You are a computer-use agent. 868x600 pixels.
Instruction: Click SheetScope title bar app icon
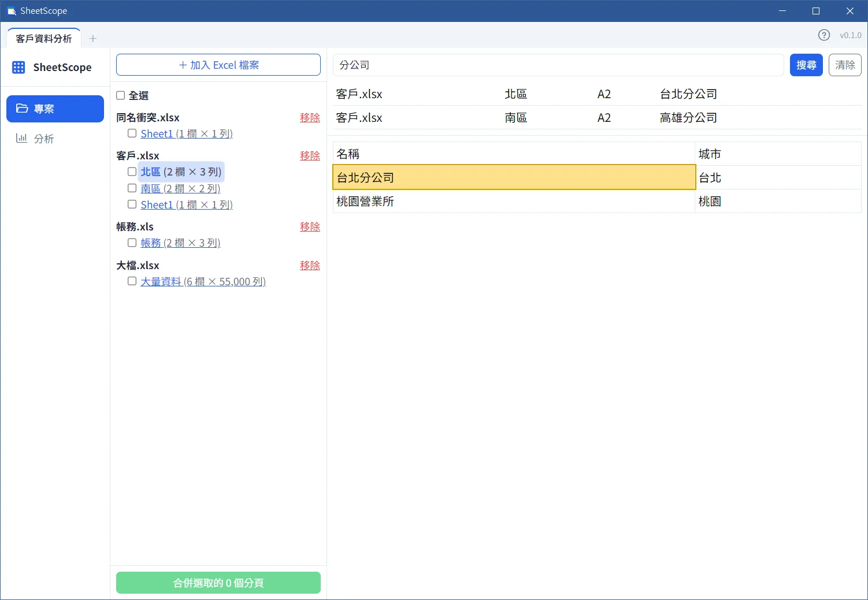[x=11, y=11]
